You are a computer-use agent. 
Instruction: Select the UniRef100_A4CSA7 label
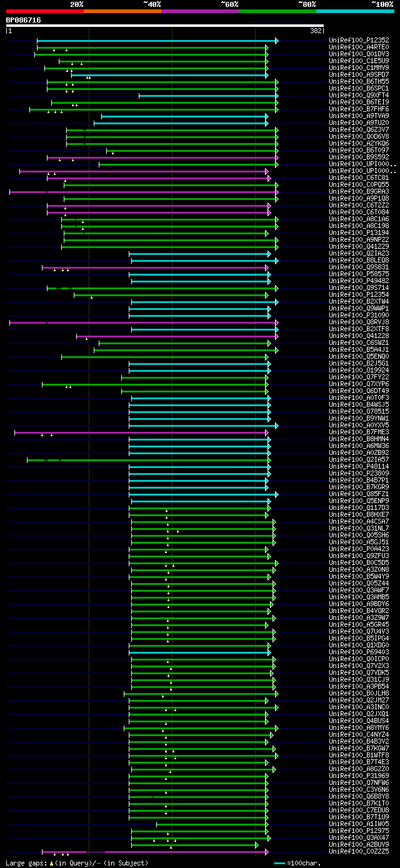coord(359,521)
